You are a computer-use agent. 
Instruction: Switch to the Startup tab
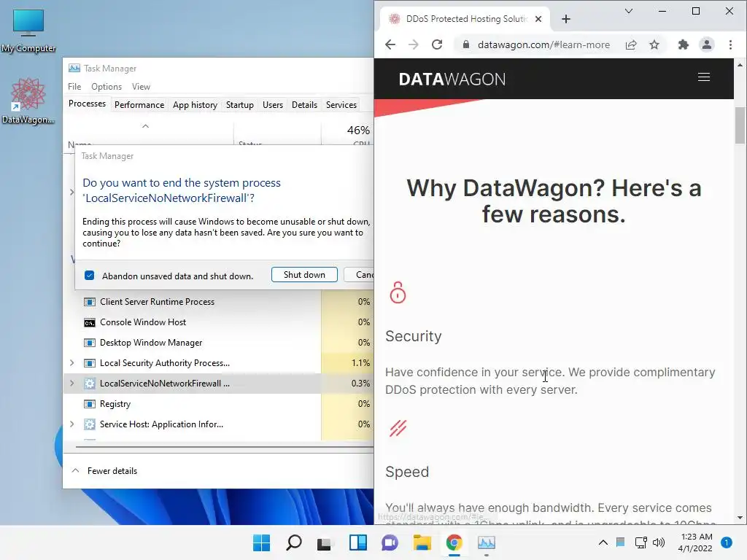coord(239,105)
